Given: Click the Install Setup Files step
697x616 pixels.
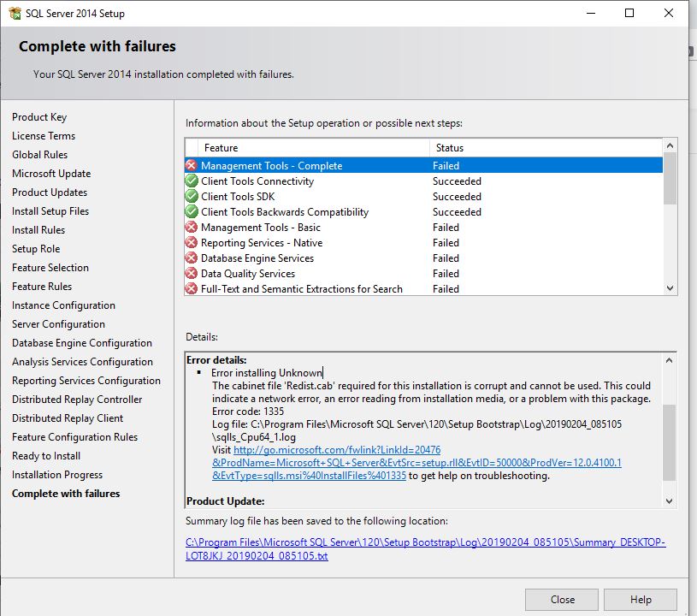Looking at the screenshot, I should pos(50,210).
